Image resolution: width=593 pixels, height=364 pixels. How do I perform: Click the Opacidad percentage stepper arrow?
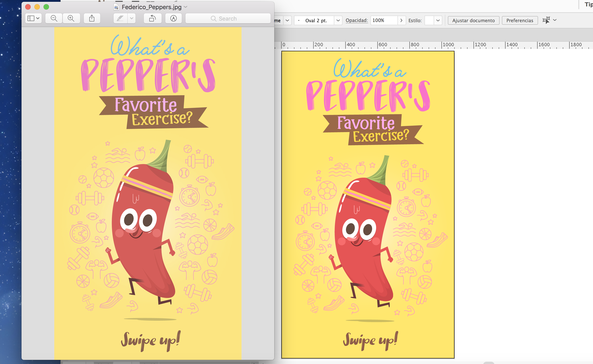(401, 20)
